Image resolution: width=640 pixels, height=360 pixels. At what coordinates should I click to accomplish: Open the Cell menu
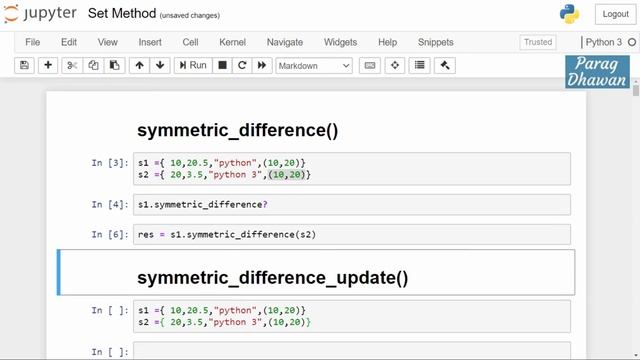[x=191, y=42]
